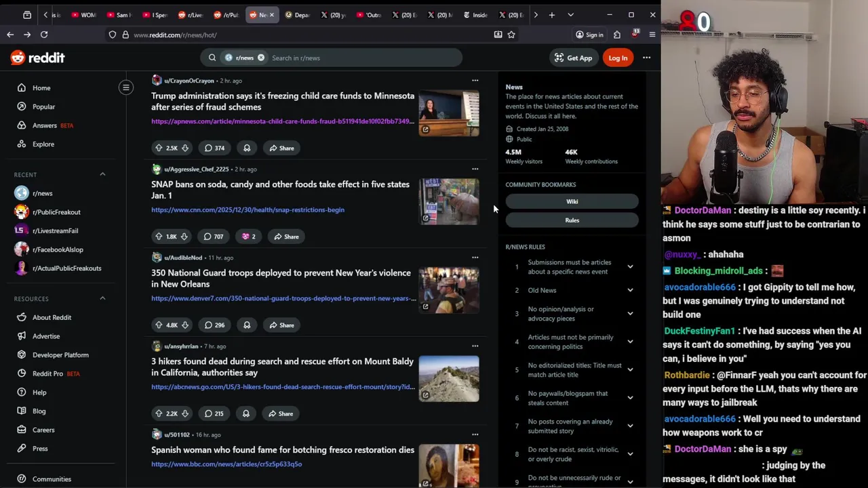Expand rule 3 No opinion/analysis or advocacy pieces

pos(630,314)
